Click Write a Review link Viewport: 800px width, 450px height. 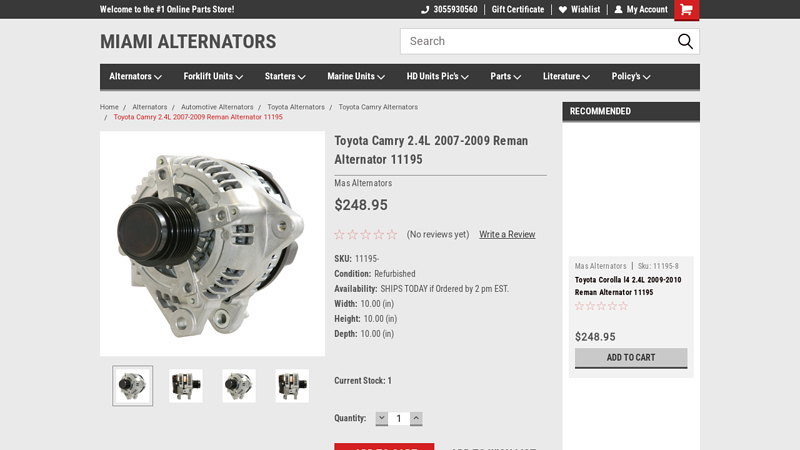click(507, 235)
